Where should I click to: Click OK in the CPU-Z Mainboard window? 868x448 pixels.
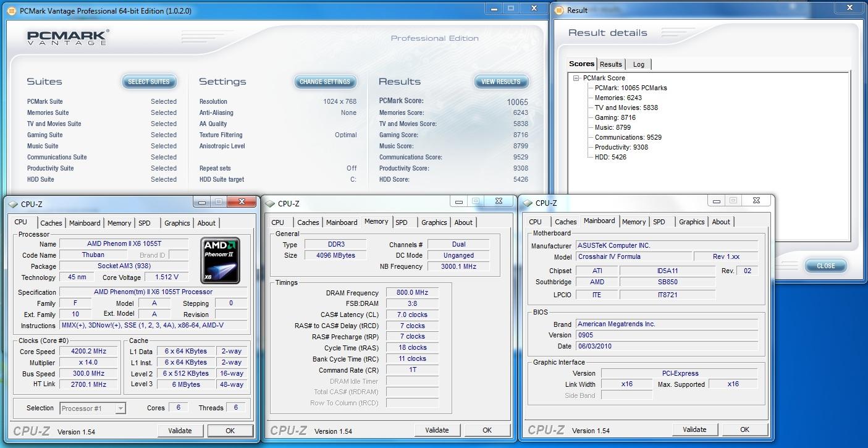(x=744, y=429)
